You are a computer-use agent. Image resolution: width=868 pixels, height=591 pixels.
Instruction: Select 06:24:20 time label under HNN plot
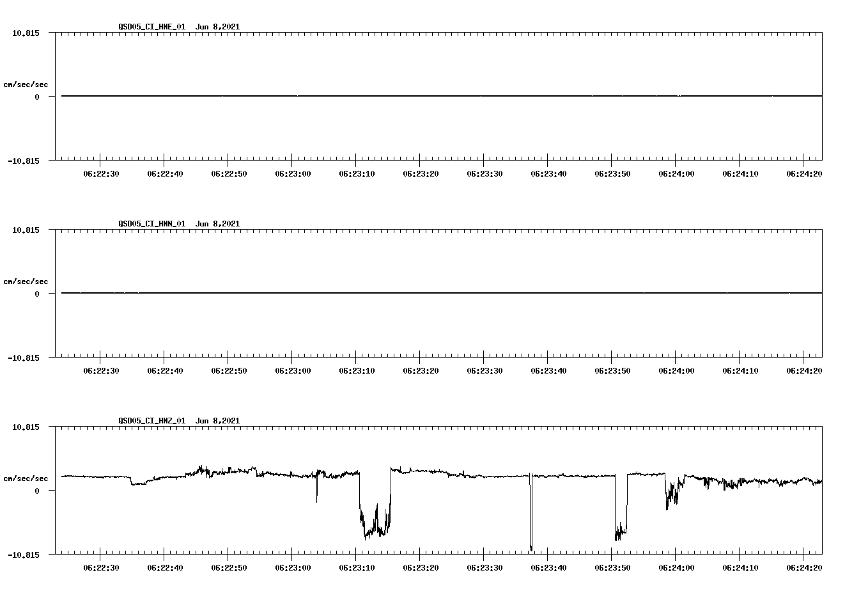click(x=804, y=371)
